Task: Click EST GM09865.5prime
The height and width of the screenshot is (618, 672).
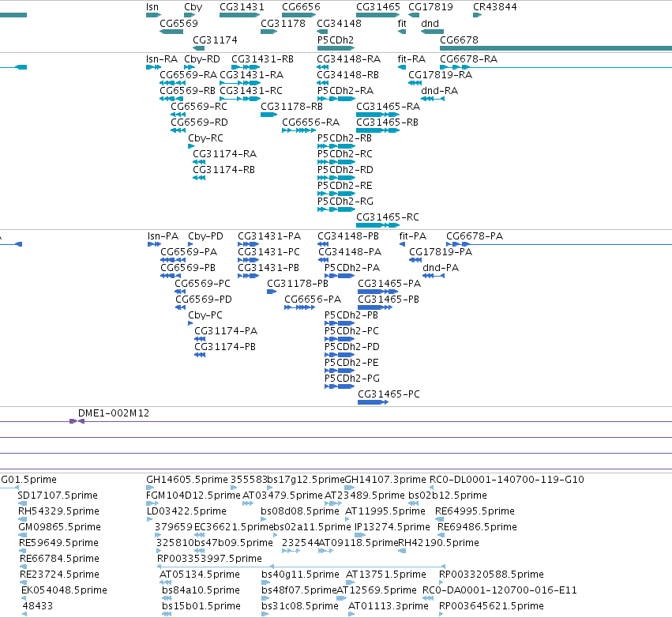Action: click(x=59, y=527)
